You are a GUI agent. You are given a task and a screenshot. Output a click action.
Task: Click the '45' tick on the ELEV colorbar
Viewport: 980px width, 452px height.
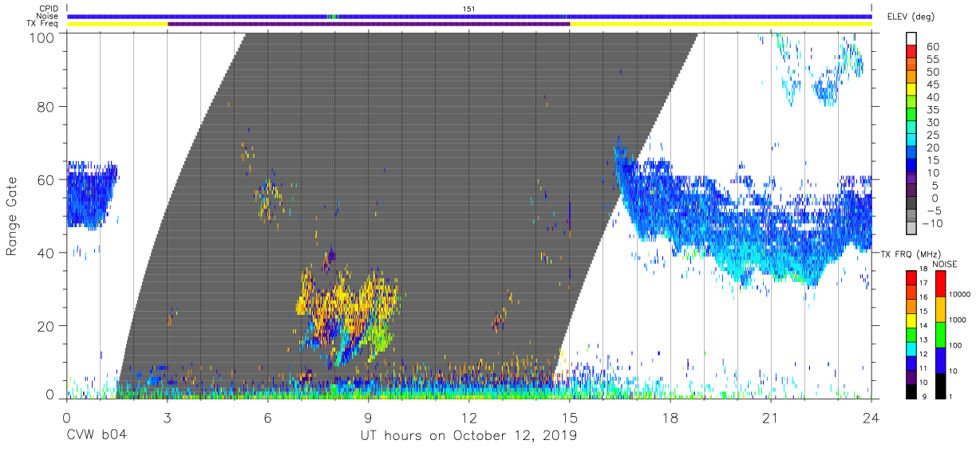(x=931, y=85)
